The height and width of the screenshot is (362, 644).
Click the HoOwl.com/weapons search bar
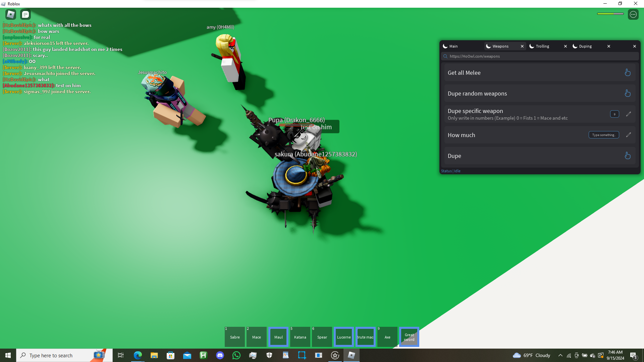point(540,56)
